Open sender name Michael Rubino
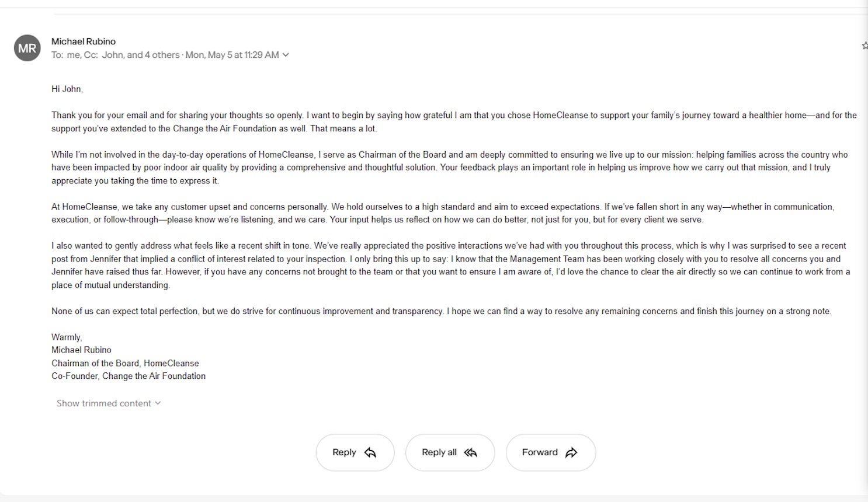The width and height of the screenshot is (868, 502). [84, 41]
